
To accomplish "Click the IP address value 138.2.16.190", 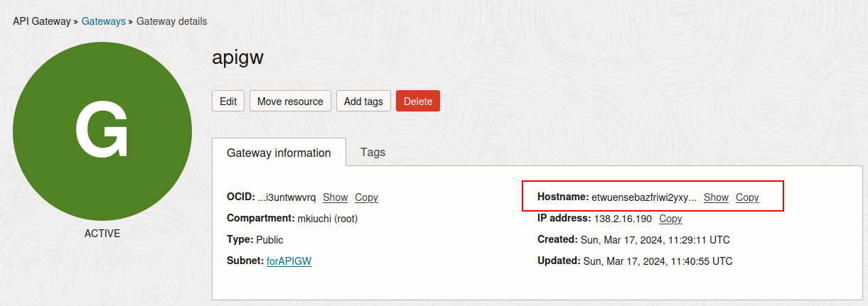I will click(622, 219).
